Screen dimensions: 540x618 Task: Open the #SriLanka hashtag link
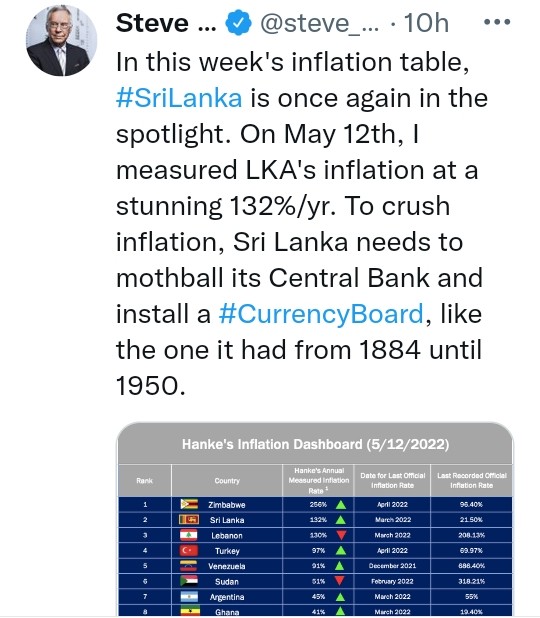pos(179,98)
